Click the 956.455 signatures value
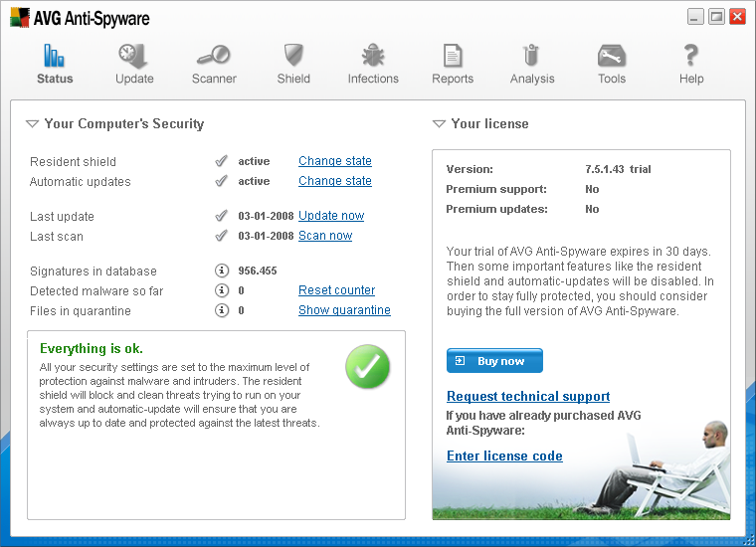 pyautogui.click(x=258, y=271)
